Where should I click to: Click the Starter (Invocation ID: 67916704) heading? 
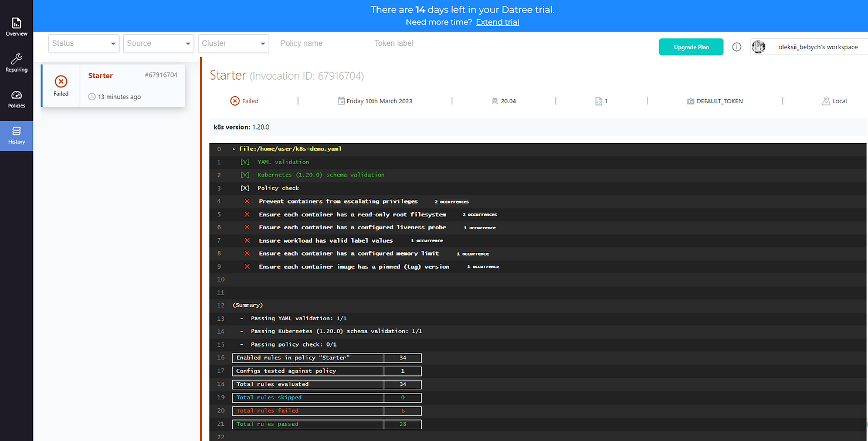287,76
